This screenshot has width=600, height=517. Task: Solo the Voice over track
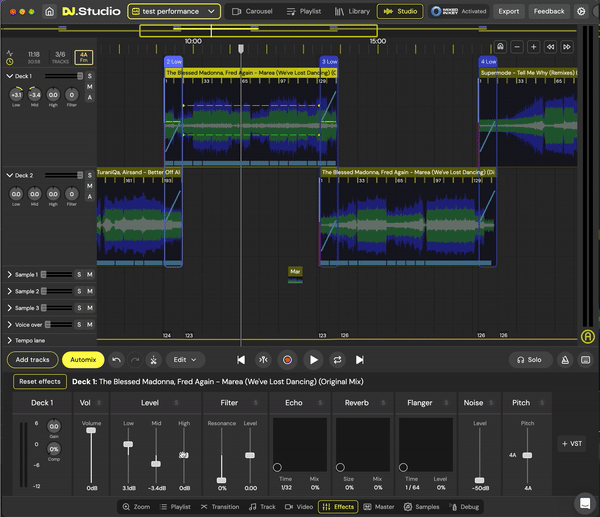click(78, 325)
